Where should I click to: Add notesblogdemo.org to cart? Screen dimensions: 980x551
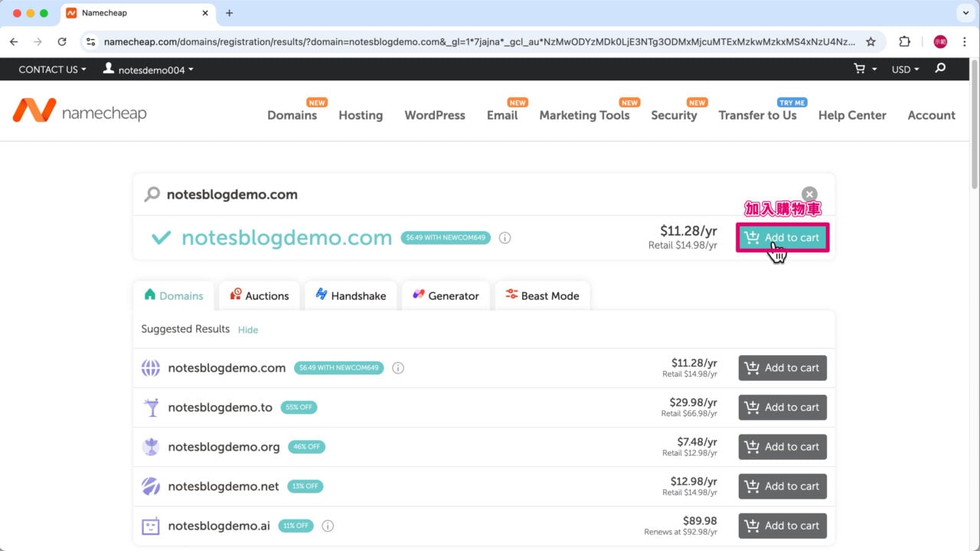(782, 447)
